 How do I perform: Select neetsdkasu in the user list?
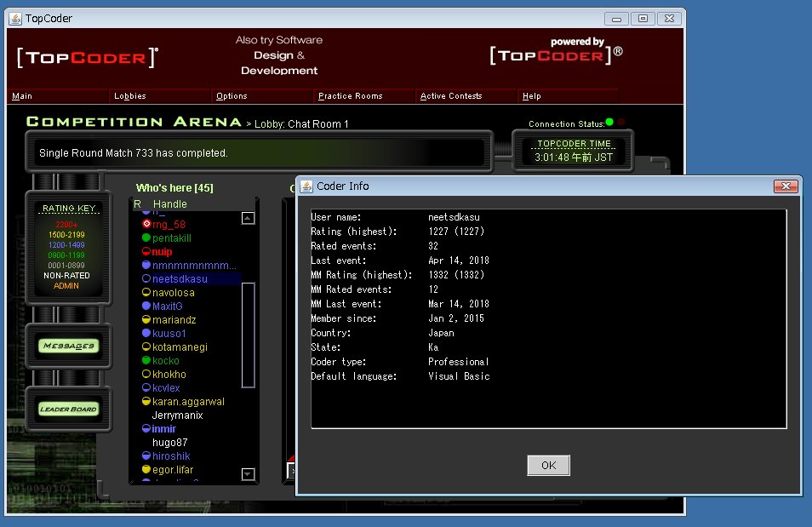180,278
